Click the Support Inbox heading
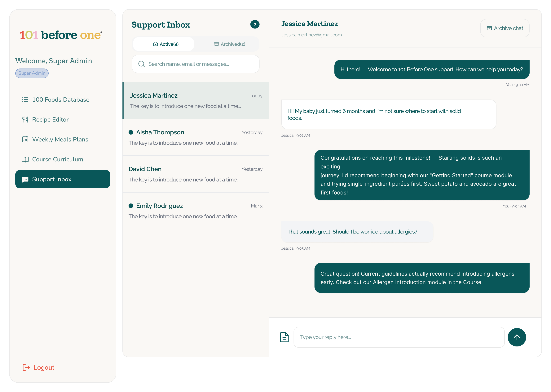 [x=161, y=25]
